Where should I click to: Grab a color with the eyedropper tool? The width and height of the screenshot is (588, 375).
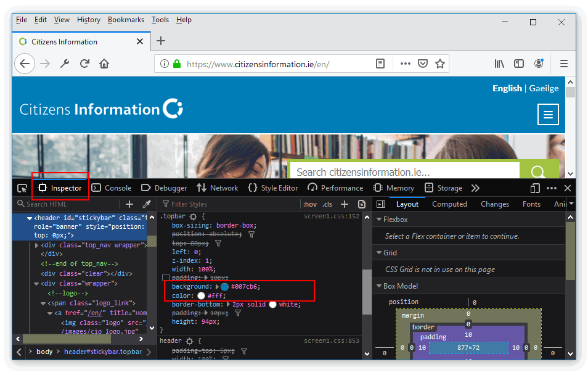click(x=147, y=204)
